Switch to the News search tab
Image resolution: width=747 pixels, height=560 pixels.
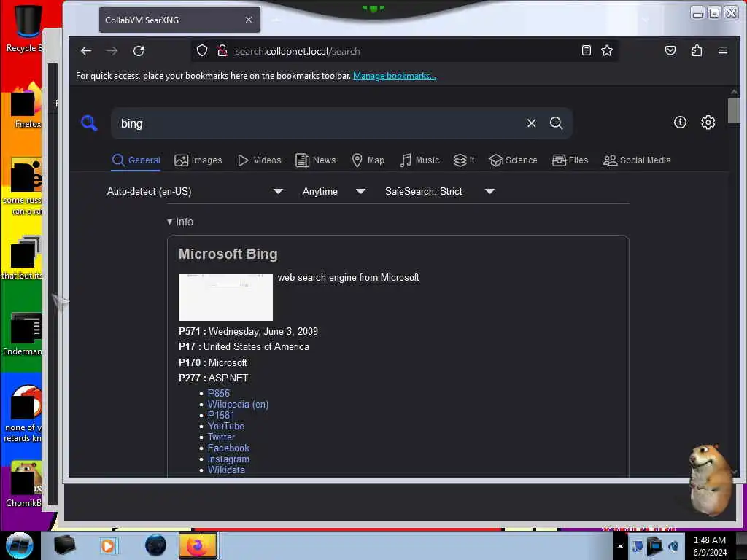315,160
